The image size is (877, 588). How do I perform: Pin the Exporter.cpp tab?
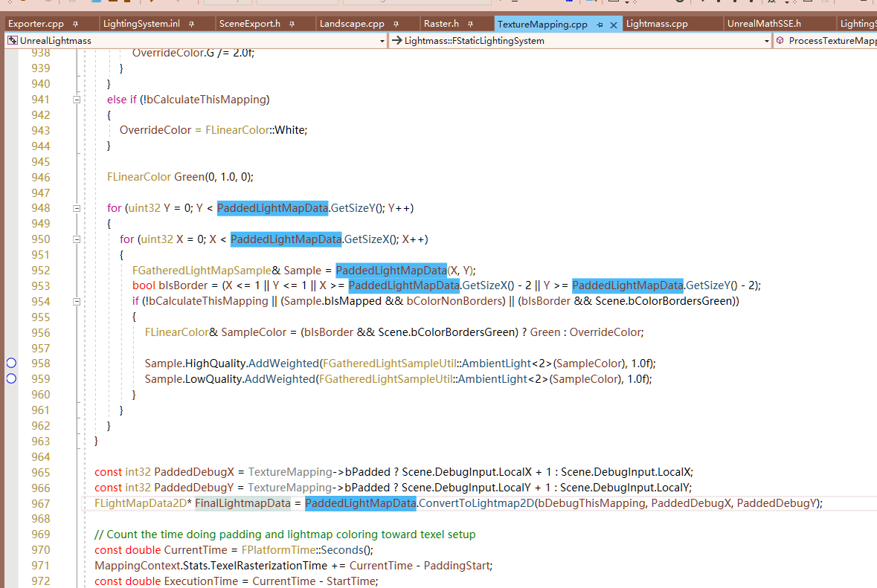76,24
